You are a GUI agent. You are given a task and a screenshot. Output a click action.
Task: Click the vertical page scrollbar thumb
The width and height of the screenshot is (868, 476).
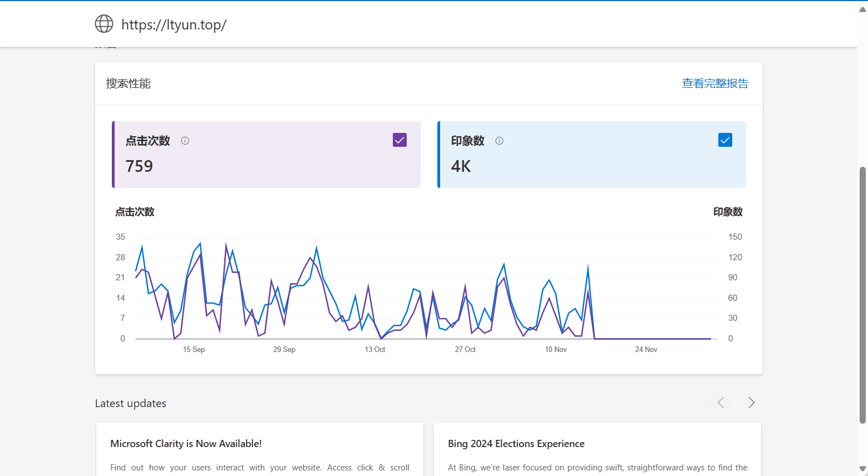[862, 295]
